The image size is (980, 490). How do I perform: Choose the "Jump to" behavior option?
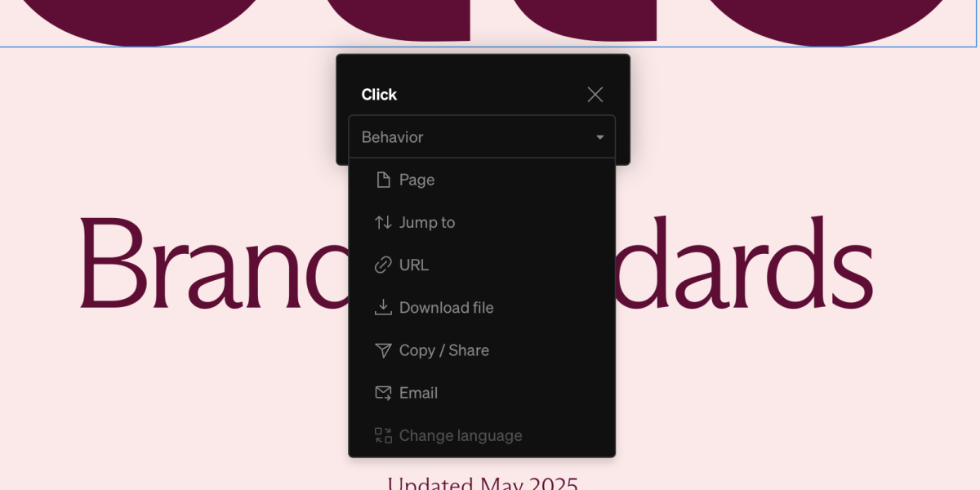point(427,222)
